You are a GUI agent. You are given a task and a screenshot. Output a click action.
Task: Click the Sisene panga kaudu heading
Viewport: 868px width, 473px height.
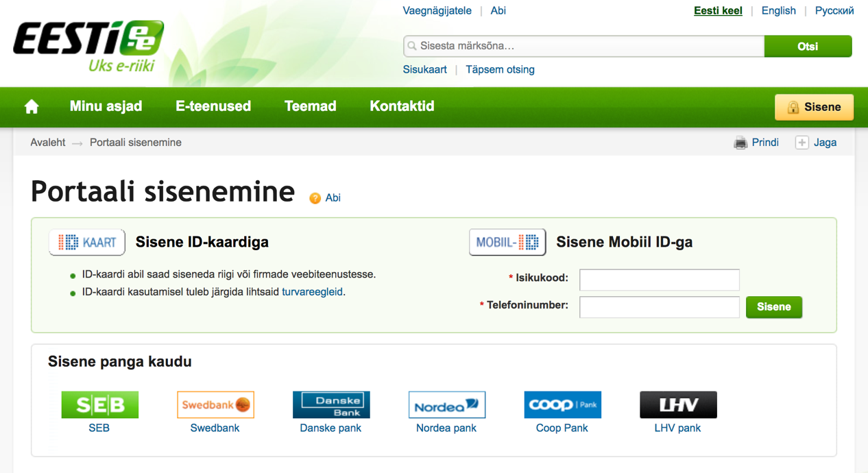pos(120,361)
